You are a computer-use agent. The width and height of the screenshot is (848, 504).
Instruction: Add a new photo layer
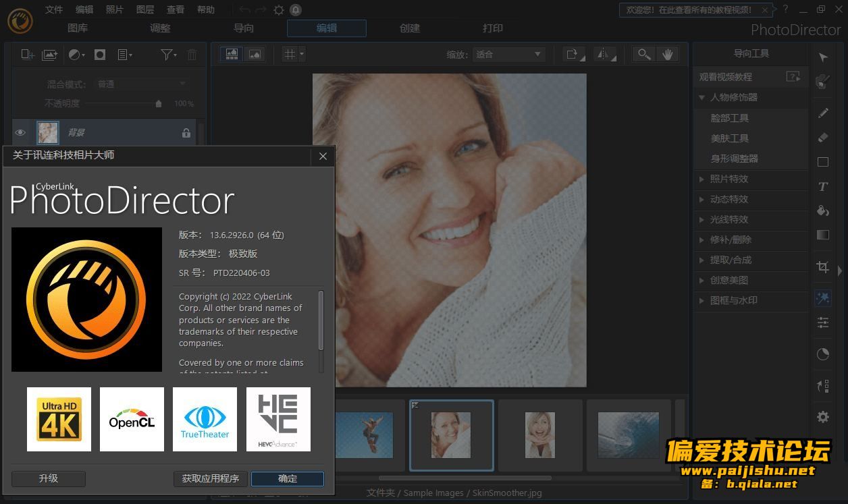click(50, 55)
